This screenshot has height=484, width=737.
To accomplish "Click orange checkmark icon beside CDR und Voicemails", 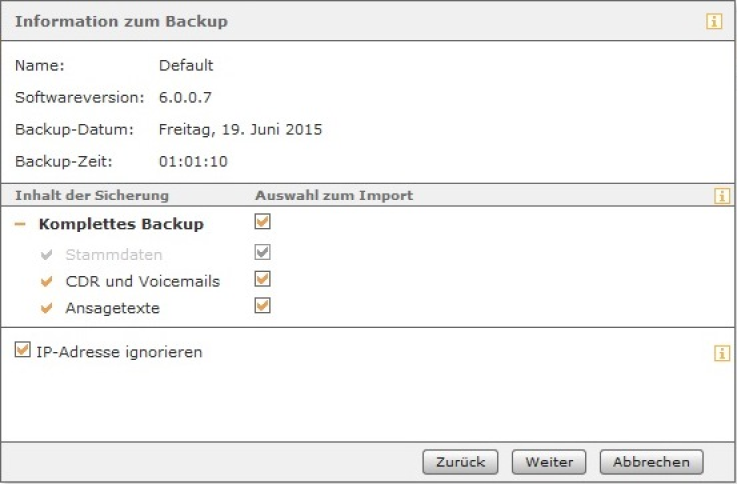I will (x=47, y=281).
